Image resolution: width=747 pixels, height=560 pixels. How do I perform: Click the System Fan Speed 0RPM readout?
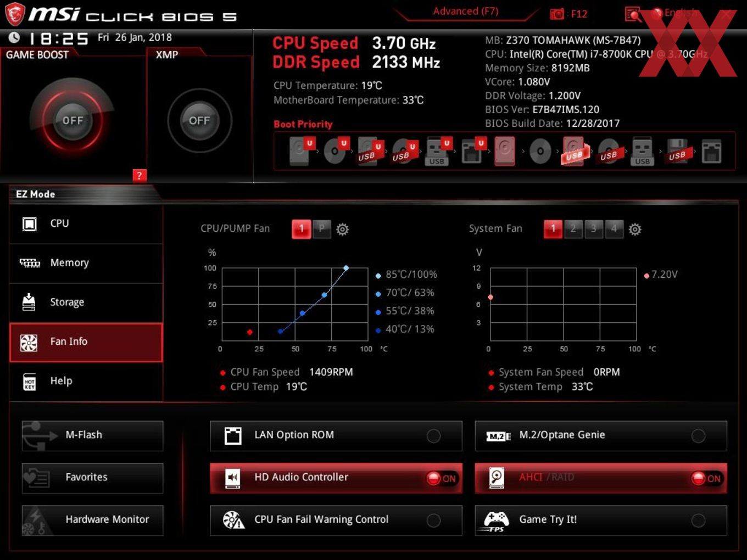[x=559, y=372]
